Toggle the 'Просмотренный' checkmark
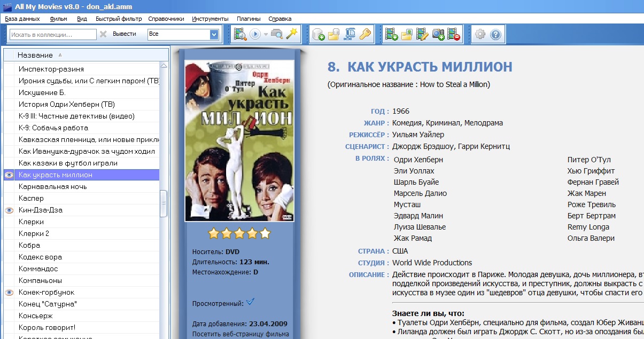Image resolution: width=644 pixels, height=339 pixels. point(250,302)
